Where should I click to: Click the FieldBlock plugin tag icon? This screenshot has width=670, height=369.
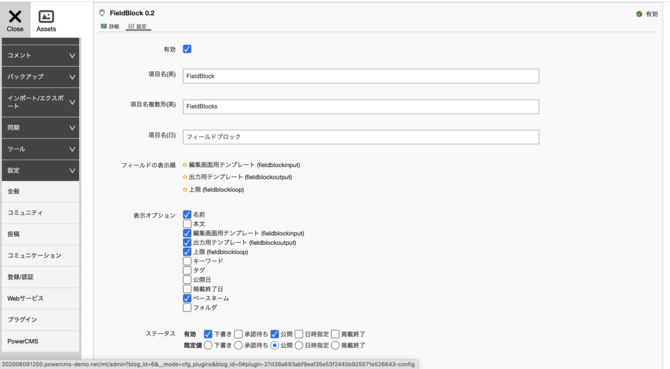click(102, 13)
